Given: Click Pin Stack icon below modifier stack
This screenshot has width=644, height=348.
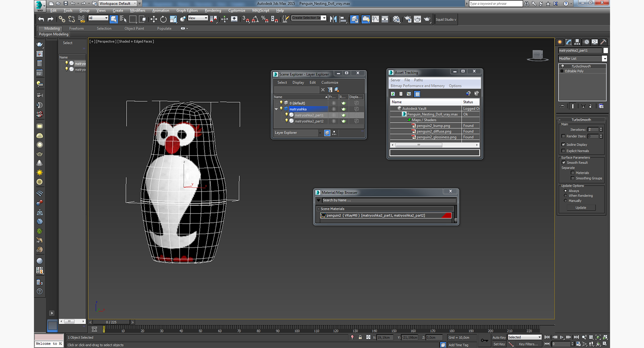Looking at the screenshot, I should [563, 106].
